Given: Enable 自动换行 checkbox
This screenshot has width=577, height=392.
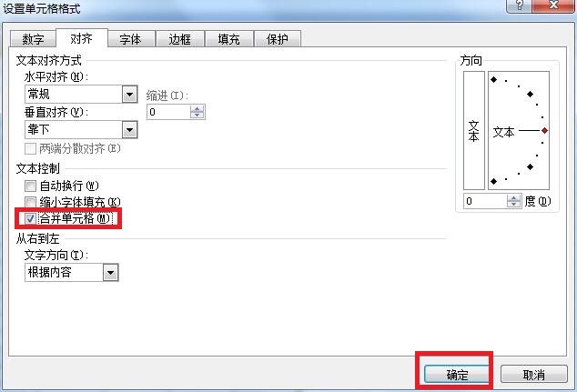Looking at the screenshot, I should click(31, 186).
